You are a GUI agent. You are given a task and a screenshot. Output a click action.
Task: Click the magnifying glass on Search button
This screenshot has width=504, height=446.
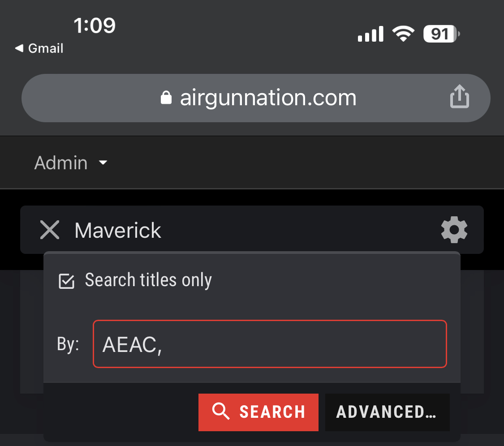click(221, 411)
